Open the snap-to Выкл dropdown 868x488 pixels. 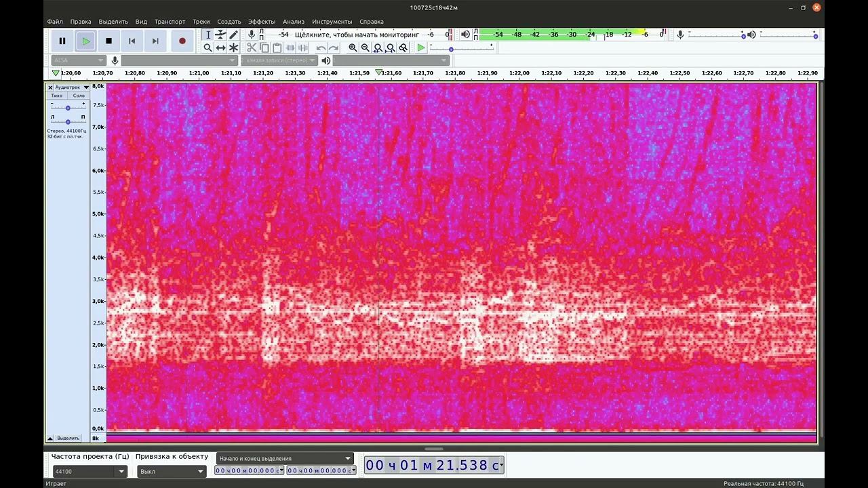tap(171, 471)
